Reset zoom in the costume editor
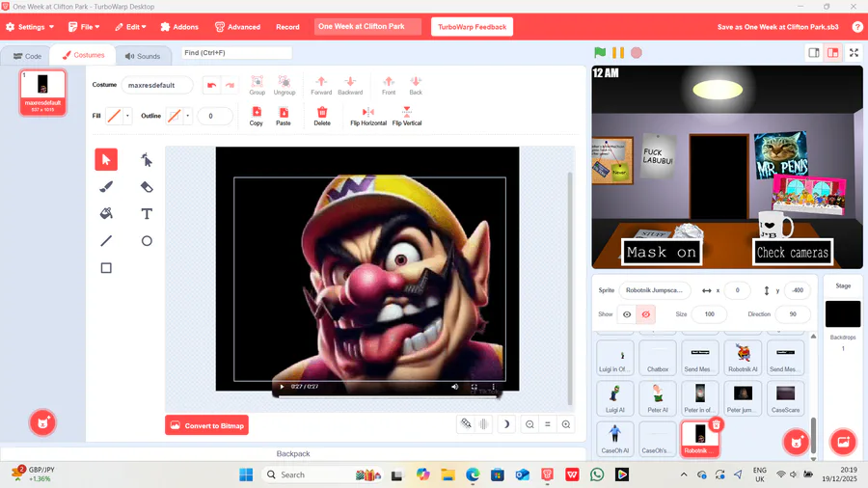Viewport: 868px width, 488px height. tap(548, 424)
